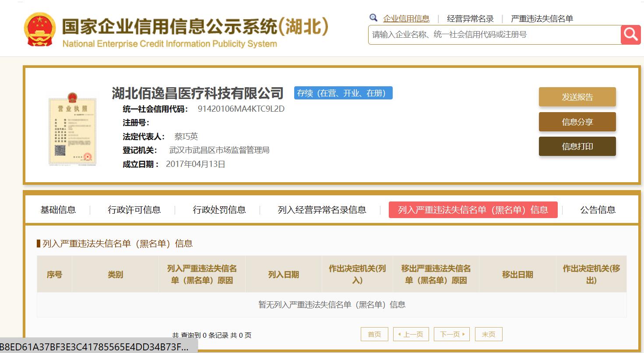This screenshot has width=644, height=353.
Task: Select the 严重违法失信名单 search category
Action: click(542, 18)
